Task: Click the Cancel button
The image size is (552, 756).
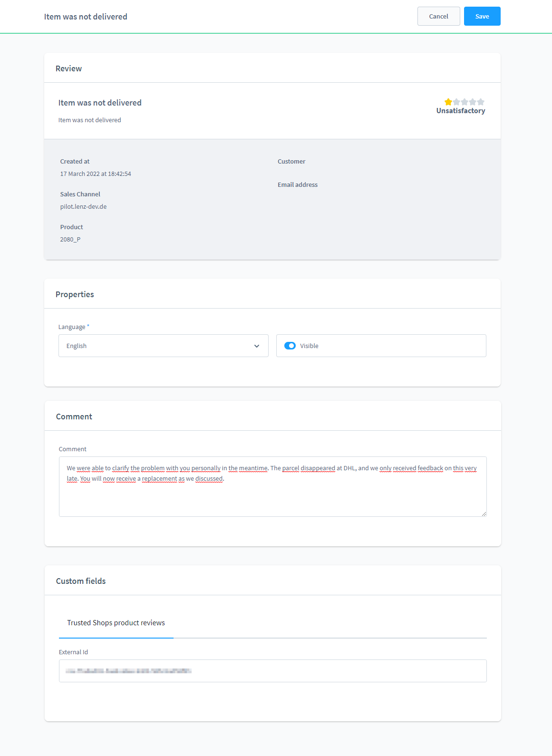Action: click(x=438, y=16)
